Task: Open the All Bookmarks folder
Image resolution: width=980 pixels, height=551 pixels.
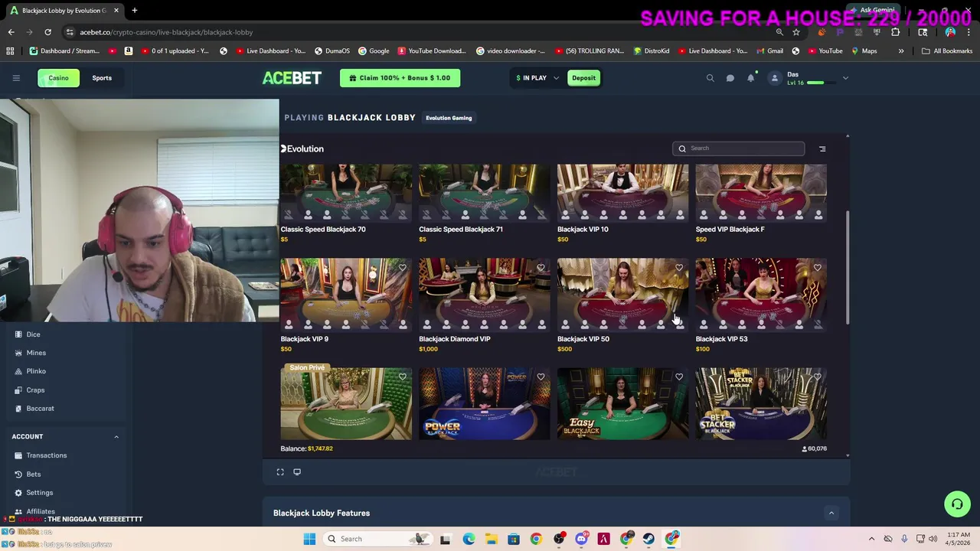Action: click(947, 51)
